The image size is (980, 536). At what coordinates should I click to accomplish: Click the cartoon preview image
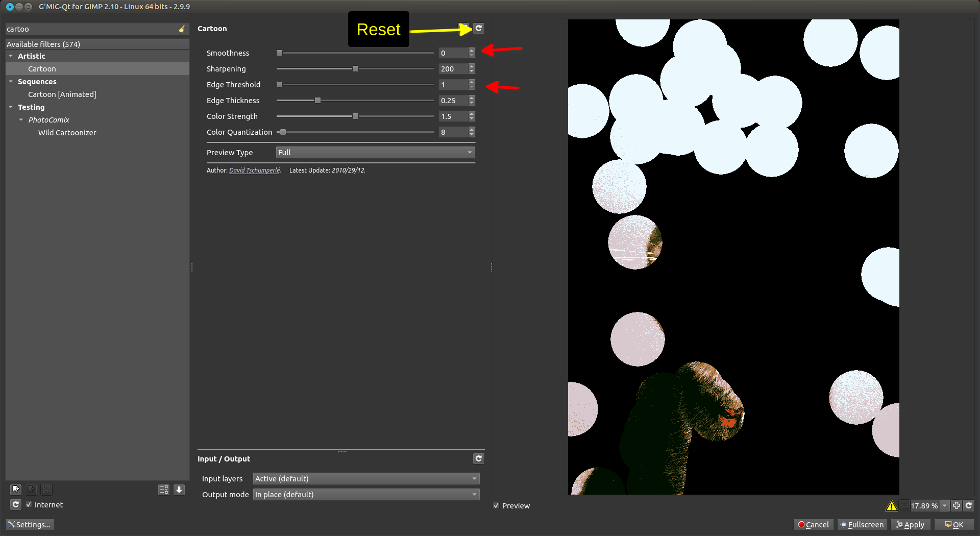733,257
